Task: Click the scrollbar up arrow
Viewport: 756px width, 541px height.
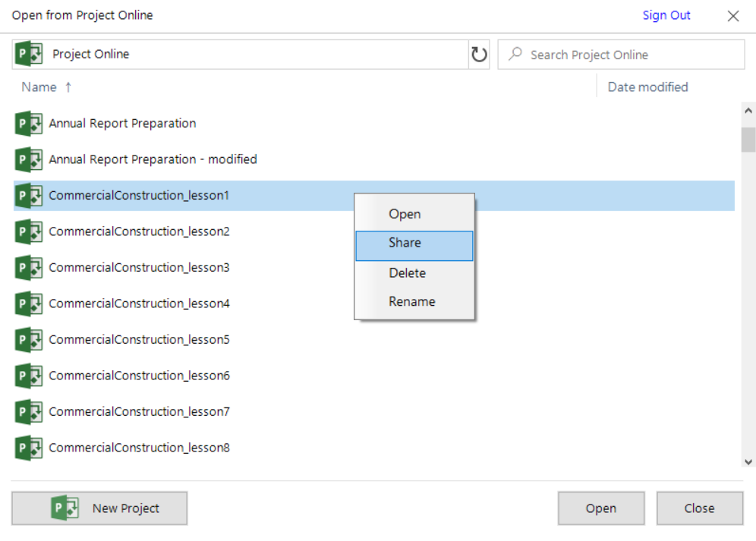Action: pyautogui.click(x=748, y=111)
